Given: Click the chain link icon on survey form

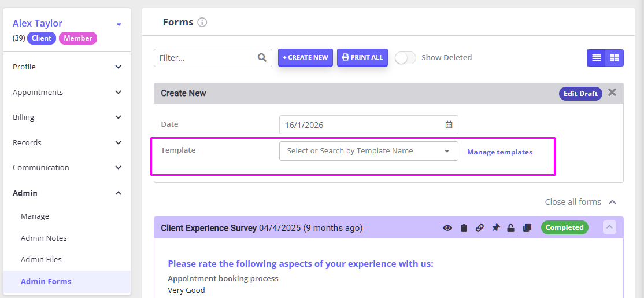Looking at the screenshot, I should tap(479, 228).
